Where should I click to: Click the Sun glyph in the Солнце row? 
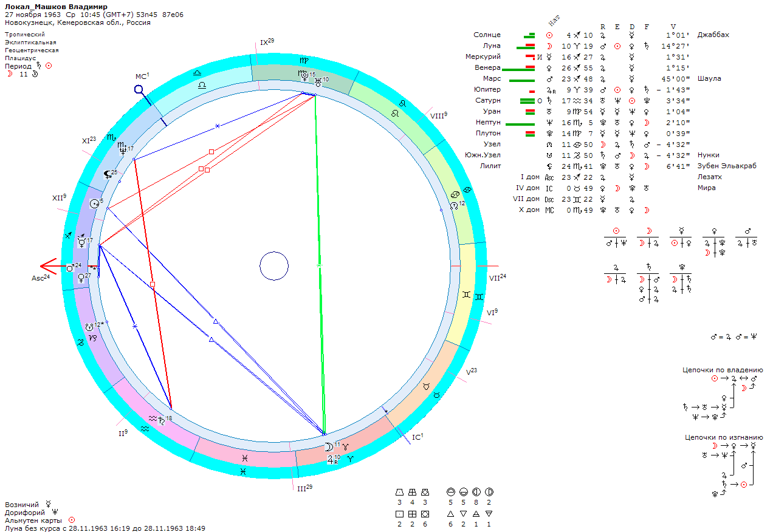click(549, 35)
